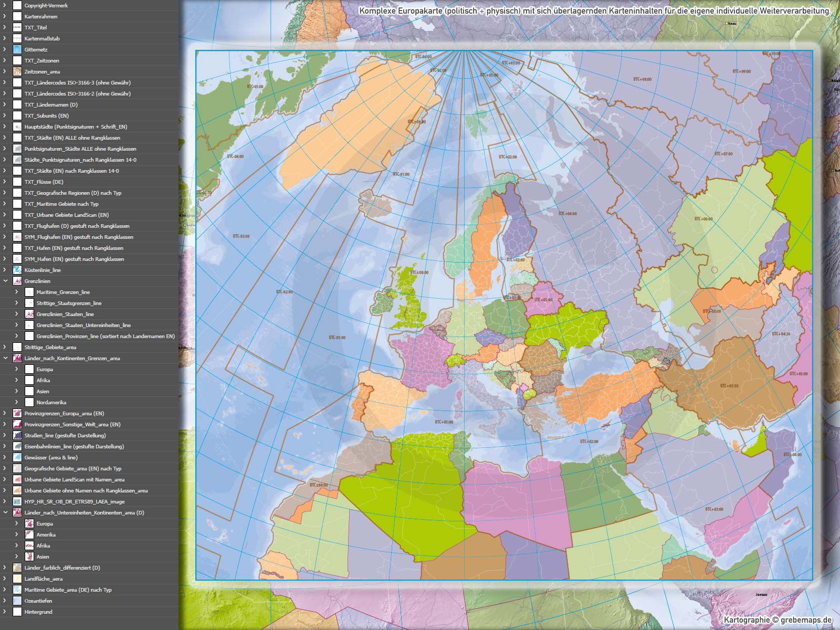This screenshot has width=840, height=630.
Task: Click the Gitternetz layer thumbnail
Action: click(x=17, y=49)
